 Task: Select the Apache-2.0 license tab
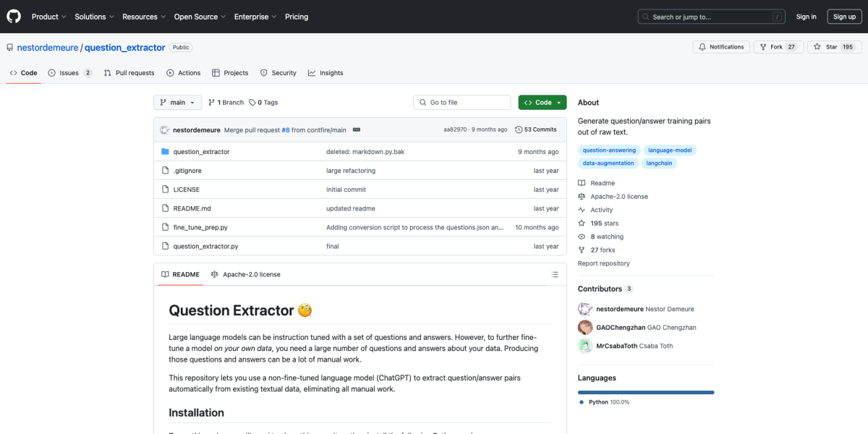tap(245, 275)
